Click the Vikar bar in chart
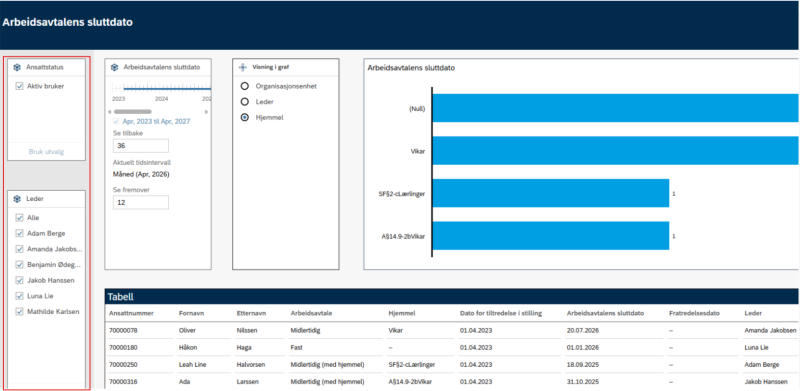 click(616, 151)
